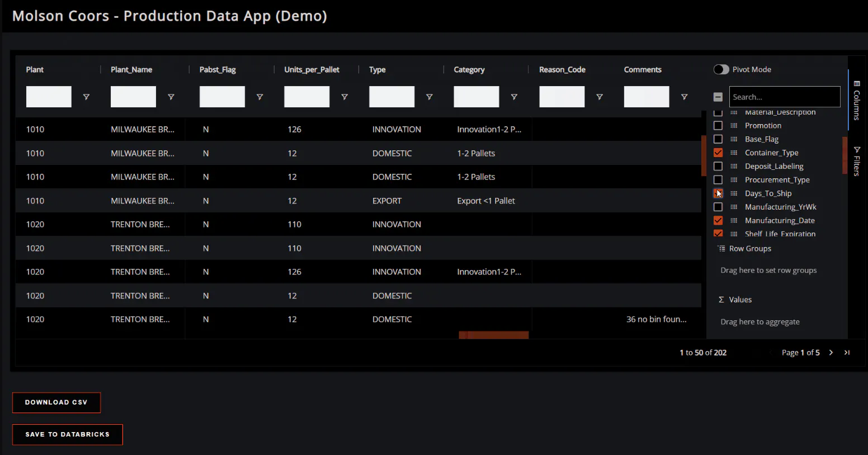Grab the Procurement_Type column drag handle
The width and height of the screenshot is (868, 455).
click(734, 180)
